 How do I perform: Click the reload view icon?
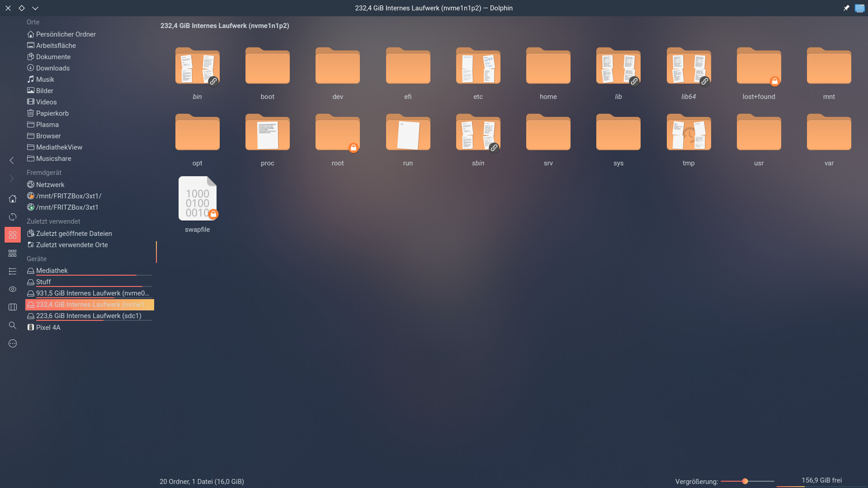pyautogui.click(x=12, y=217)
